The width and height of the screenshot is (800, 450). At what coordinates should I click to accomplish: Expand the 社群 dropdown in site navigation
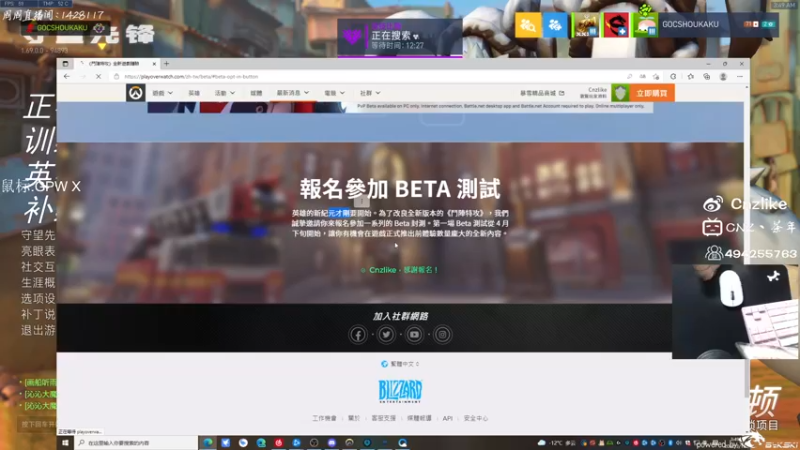click(x=370, y=93)
